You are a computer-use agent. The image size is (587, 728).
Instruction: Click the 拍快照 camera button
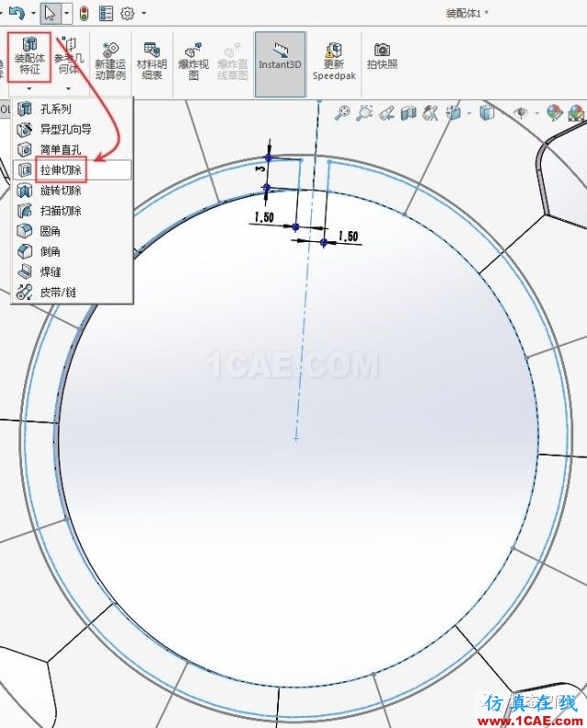[382, 56]
